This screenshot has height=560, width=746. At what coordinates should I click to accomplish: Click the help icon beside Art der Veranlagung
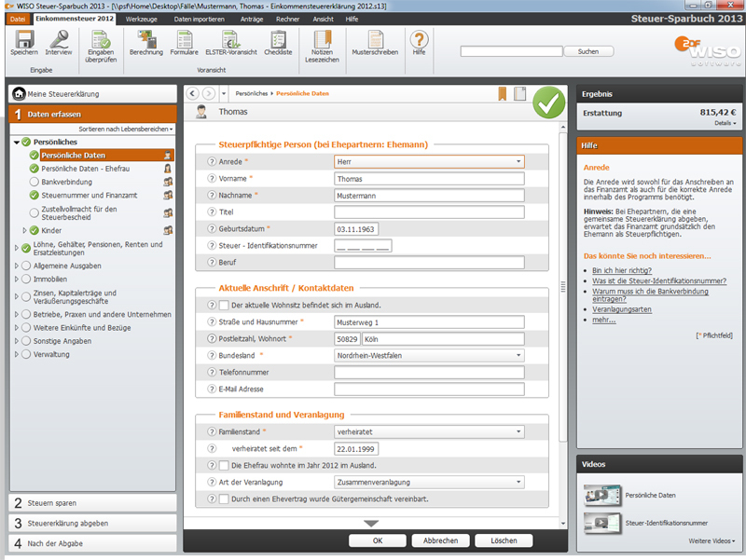pyautogui.click(x=213, y=482)
